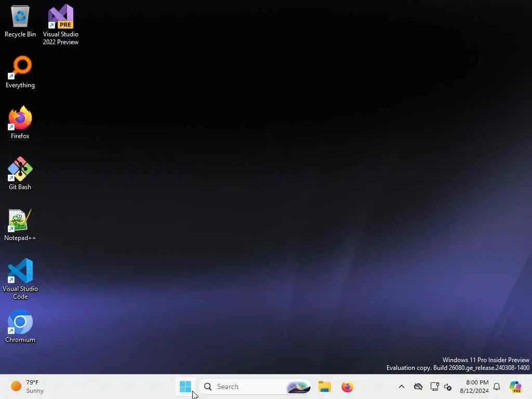Open the network status tray icon
This screenshot has height=399, width=532.
point(434,387)
